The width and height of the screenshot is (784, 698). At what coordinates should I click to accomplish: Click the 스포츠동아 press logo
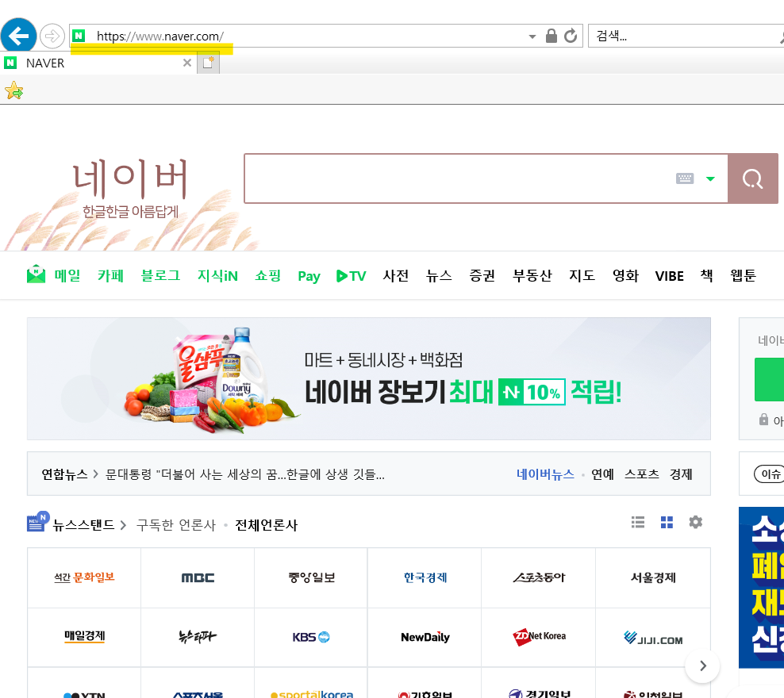coord(539,577)
